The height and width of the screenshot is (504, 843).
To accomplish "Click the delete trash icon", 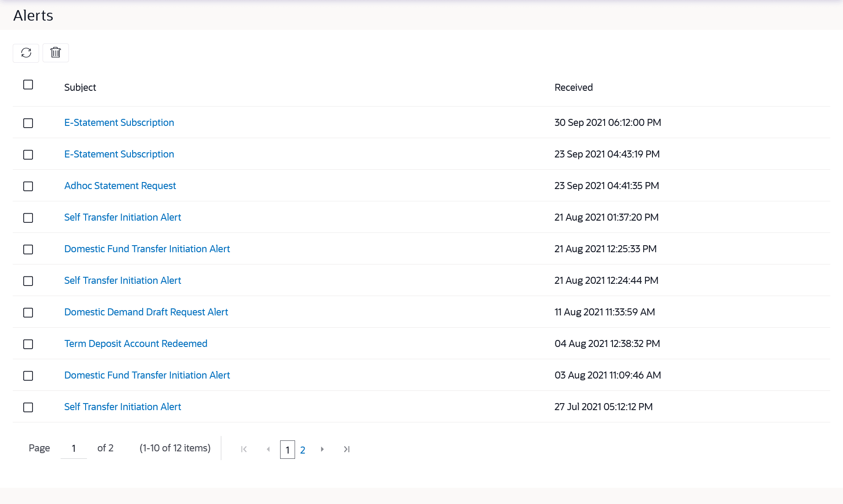I will pyautogui.click(x=56, y=53).
